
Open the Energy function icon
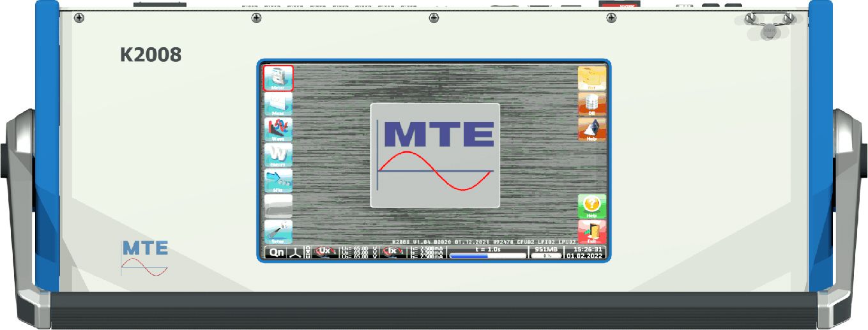(278, 155)
